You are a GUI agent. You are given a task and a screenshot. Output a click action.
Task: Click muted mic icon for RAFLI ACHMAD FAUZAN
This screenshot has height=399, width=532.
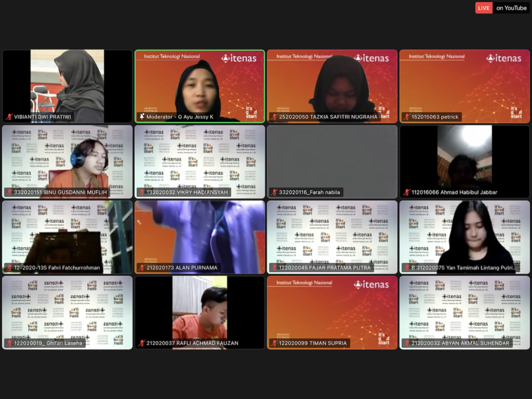pos(142,343)
